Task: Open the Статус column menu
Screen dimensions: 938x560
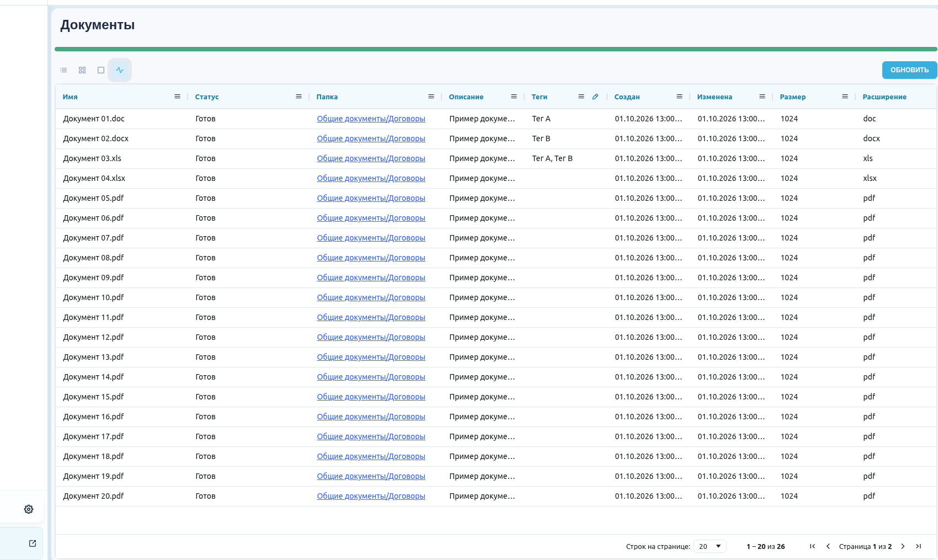Action: tap(299, 97)
